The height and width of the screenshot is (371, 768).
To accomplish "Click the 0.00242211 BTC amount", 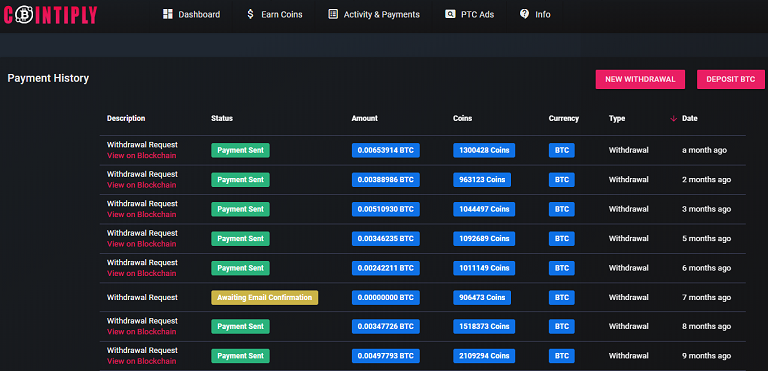I will 385,268.
